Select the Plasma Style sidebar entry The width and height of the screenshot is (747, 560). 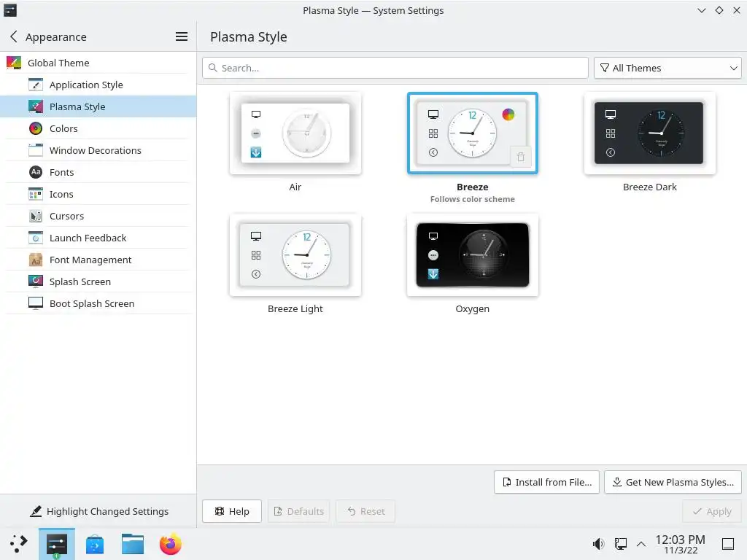pos(98,106)
